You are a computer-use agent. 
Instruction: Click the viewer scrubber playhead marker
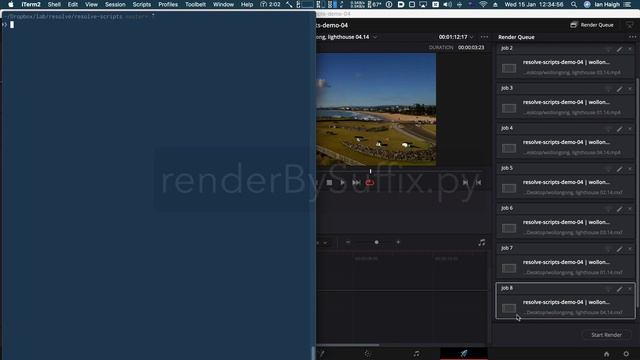coord(370,171)
